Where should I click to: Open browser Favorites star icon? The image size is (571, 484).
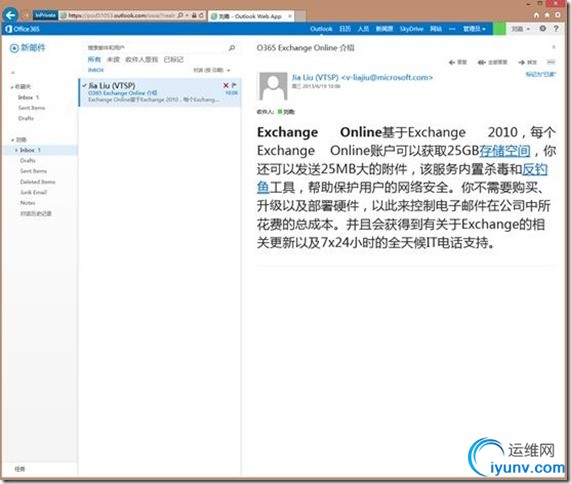coord(547,15)
